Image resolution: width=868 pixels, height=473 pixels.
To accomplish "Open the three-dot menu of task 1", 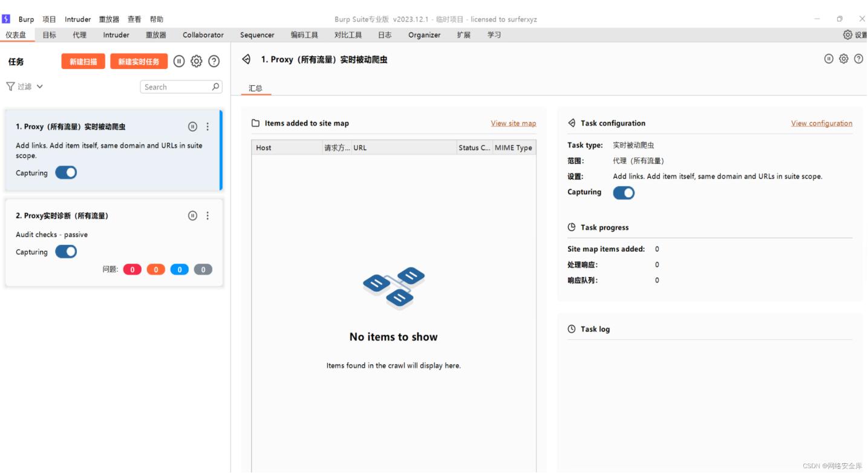I will click(x=207, y=126).
